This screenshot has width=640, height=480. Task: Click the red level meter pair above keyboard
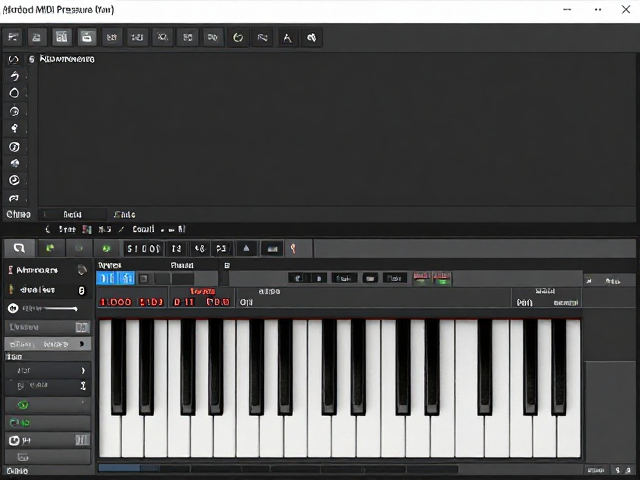point(432,278)
